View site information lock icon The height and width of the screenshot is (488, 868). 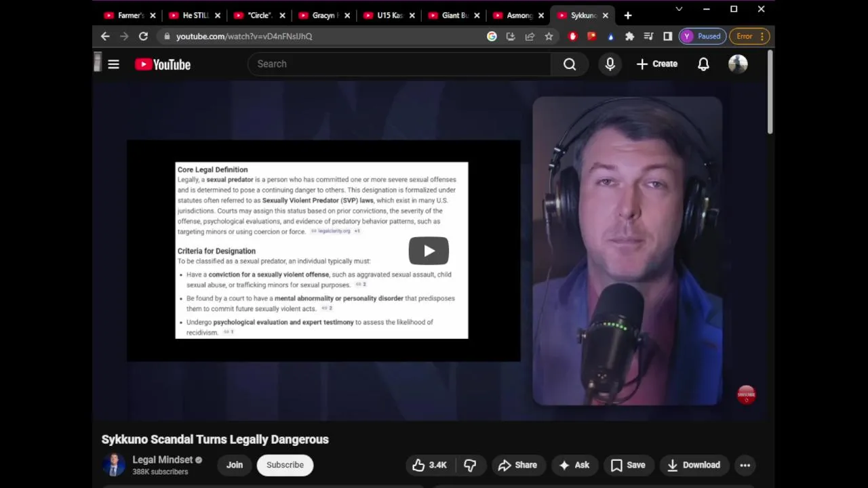tap(166, 36)
